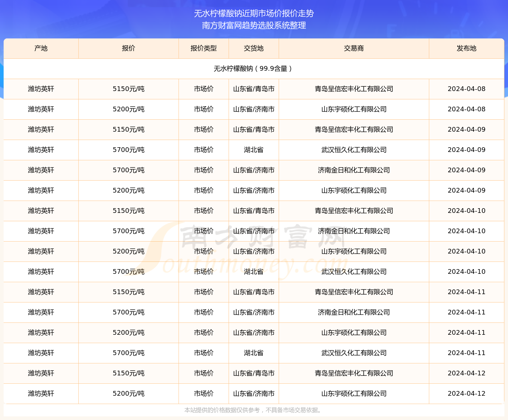Click 2024-04-09 date beside 济南金日和化工有限公司
The image size is (508, 420).
467,170
